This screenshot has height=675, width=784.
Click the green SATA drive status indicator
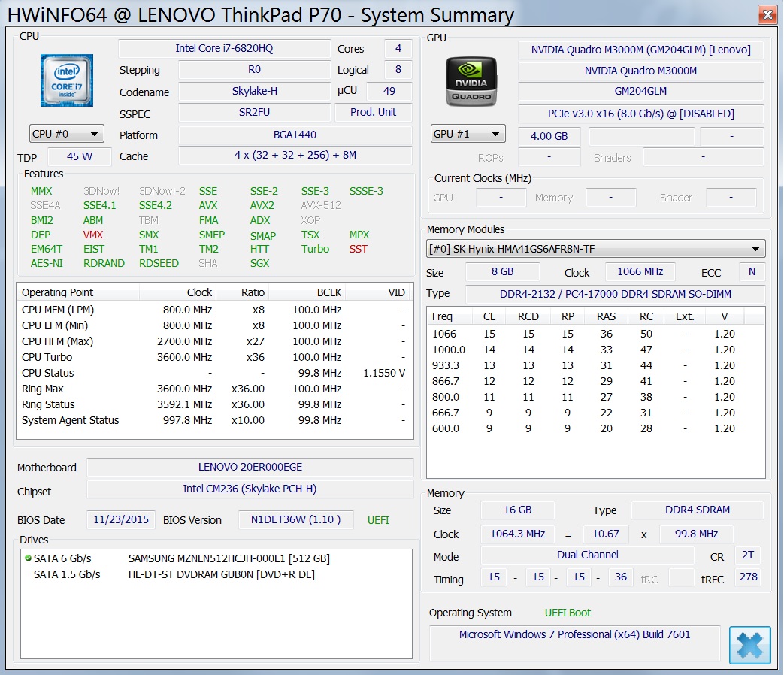(28, 558)
